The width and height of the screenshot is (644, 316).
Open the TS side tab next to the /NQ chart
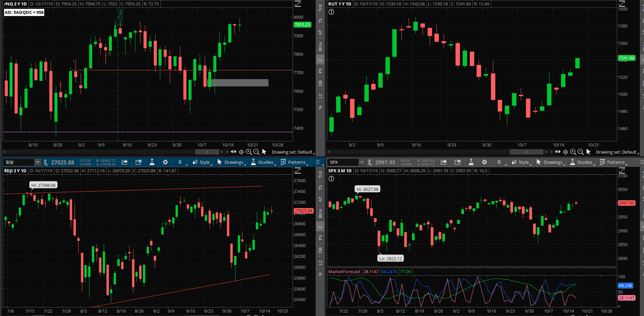point(320,21)
